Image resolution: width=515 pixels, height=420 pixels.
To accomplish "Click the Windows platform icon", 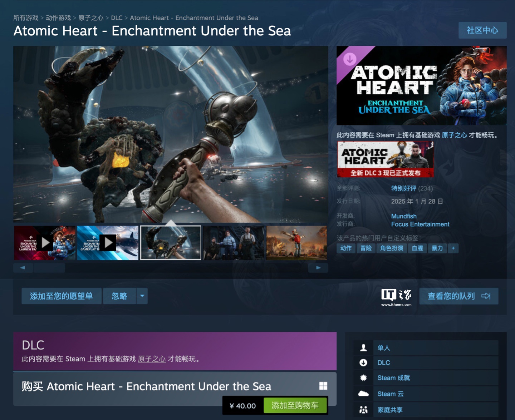I will pos(323,386).
